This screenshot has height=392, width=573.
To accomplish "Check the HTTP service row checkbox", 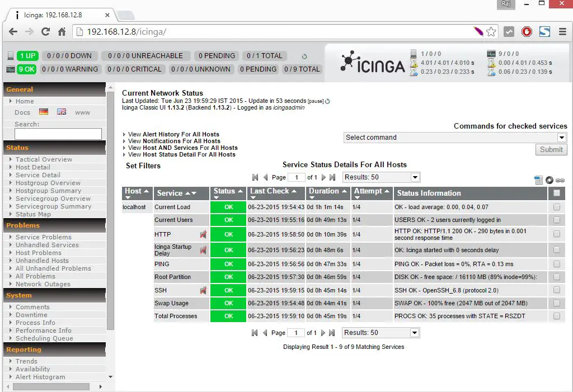I will coord(557,234).
